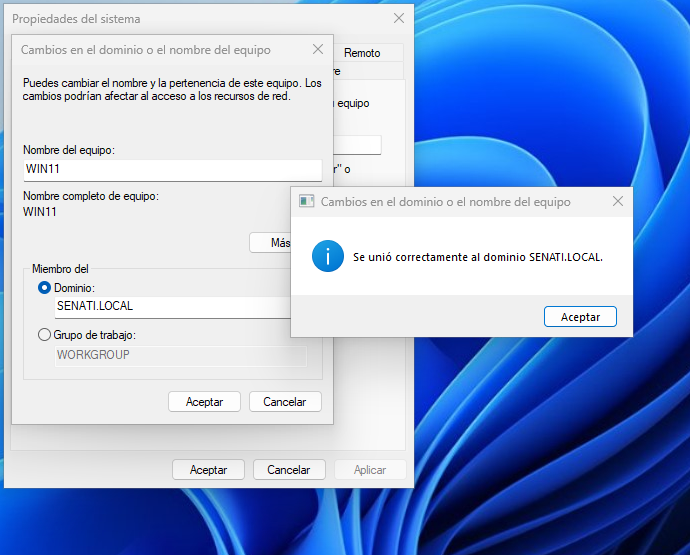Click the 'Nombre completo de equipo:' label

91,196
